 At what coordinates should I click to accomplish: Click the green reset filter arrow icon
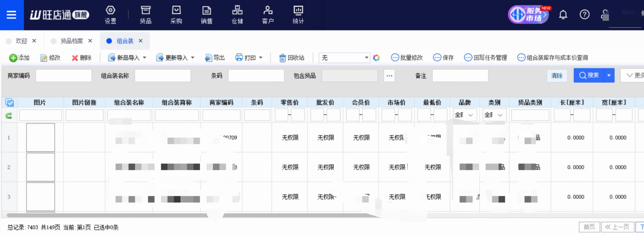(x=9, y=115)
